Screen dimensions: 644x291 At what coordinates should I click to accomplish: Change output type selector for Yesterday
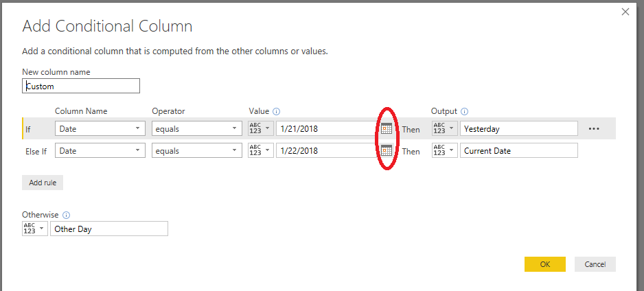click(x=444, y=128)
